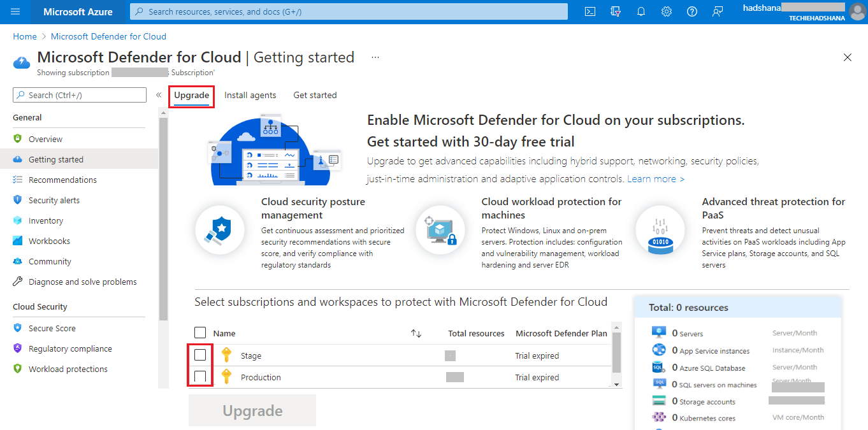The width and height of the screenshot is (868, 430).
Task: Click the Workload protections shield icon
Action: pyautogui.click(x=17, y=369)
